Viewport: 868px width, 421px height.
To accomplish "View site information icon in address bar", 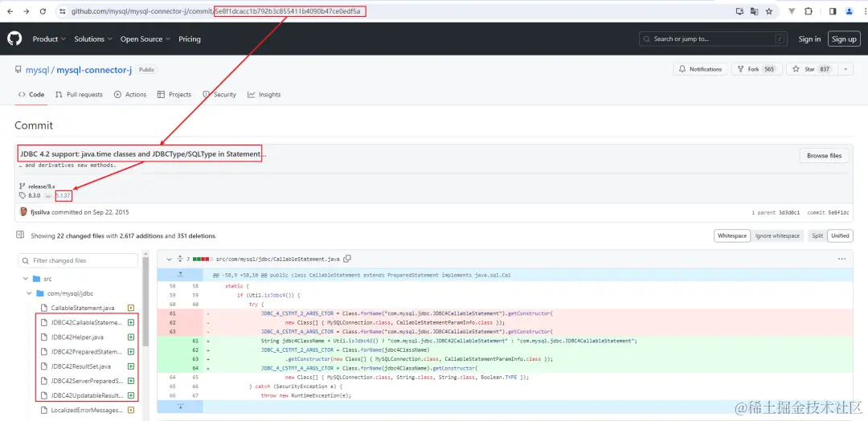I will [x=63, y=11].
